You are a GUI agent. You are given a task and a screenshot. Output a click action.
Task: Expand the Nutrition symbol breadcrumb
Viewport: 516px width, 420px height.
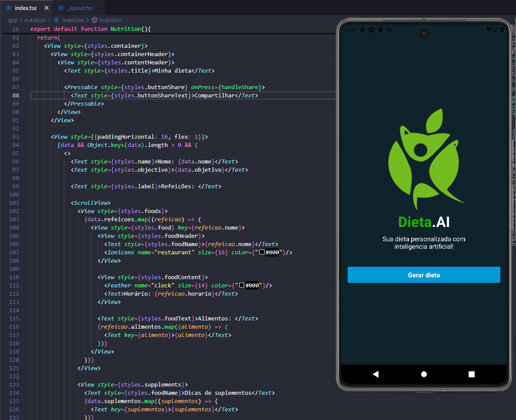110,20
